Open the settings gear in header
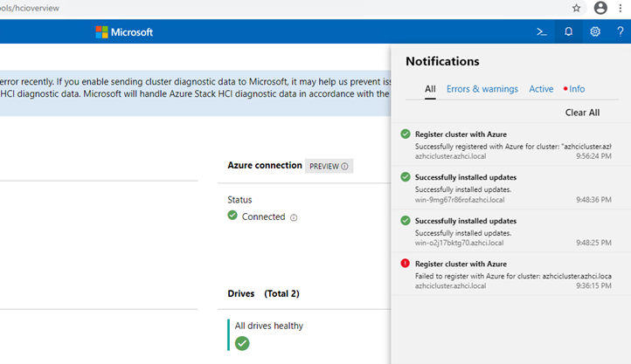Screen dimensions: 631x364 coord(595,31)
